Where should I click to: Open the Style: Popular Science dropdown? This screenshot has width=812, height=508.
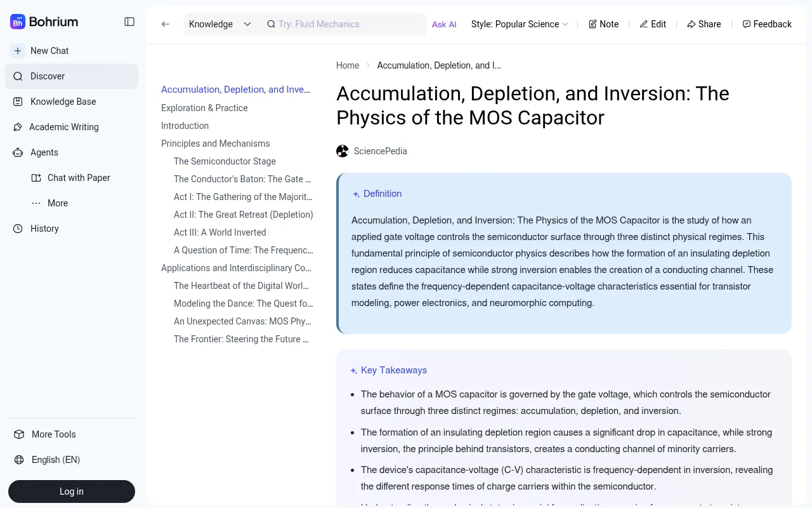click(520, 24)
